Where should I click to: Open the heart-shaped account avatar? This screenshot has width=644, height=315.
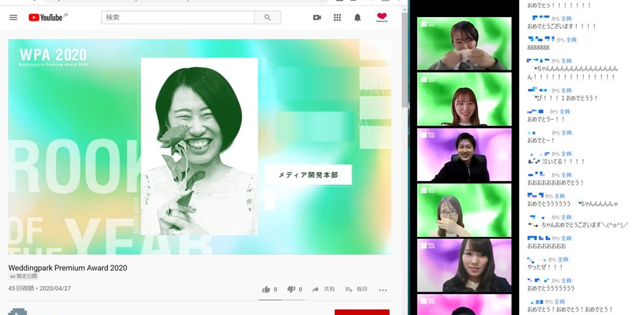coord(381,17)
